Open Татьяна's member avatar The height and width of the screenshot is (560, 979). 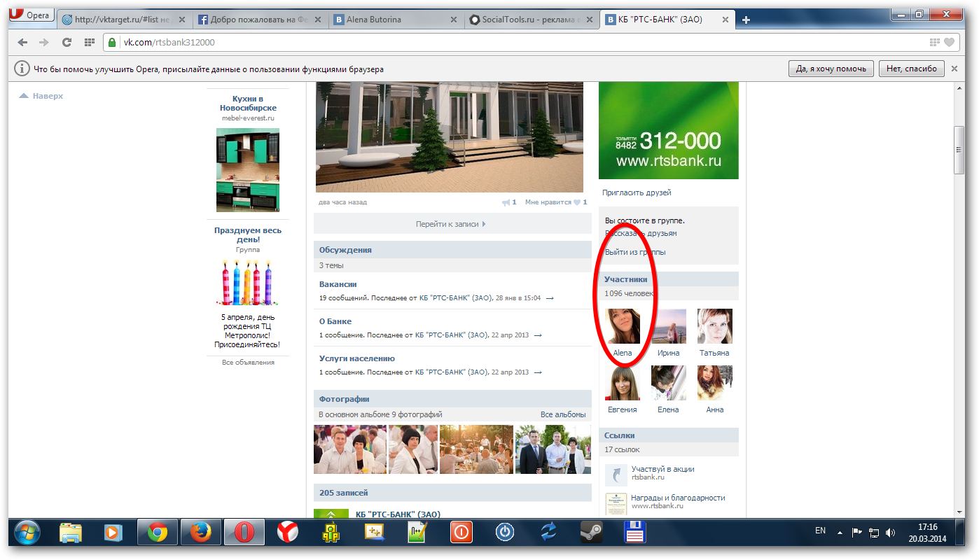tap(715, 326)
